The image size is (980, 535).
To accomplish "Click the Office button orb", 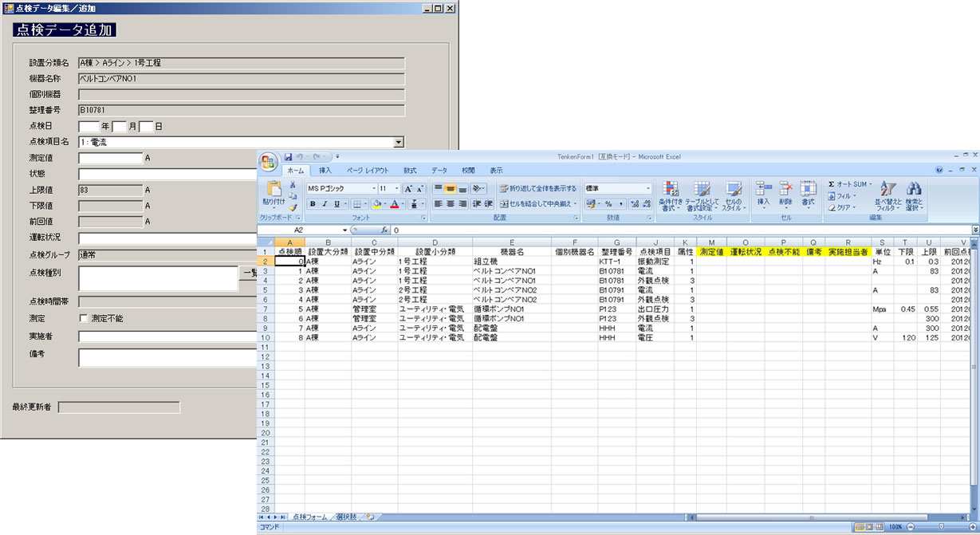I will (x=268, y=160).
